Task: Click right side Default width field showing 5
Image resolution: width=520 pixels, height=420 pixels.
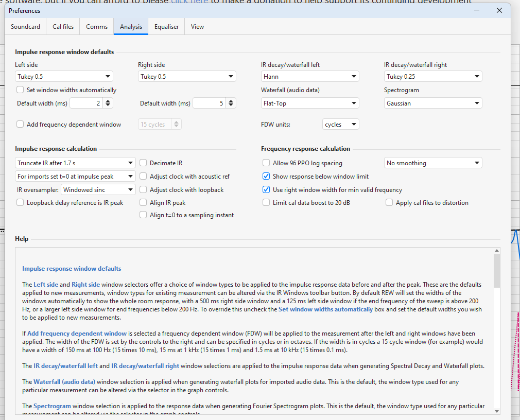Action: click(209, 103)
